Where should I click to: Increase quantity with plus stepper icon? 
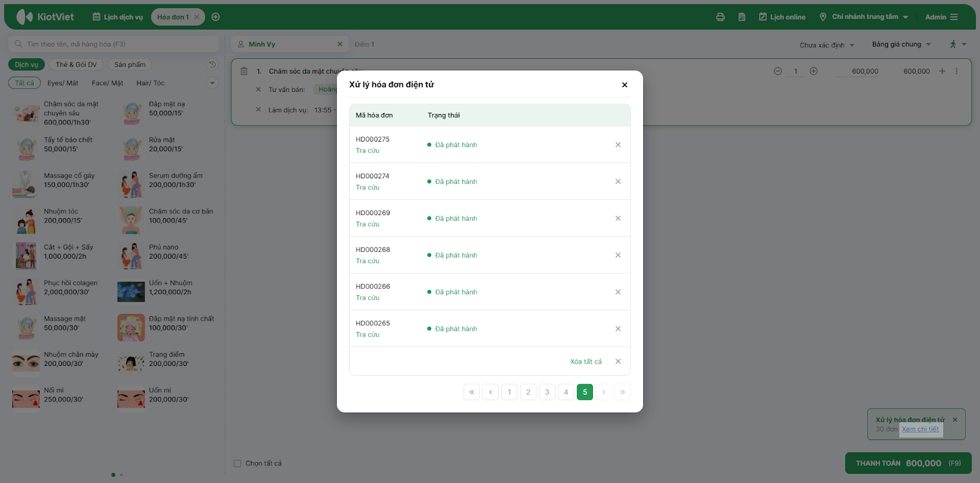(x=813, y=71)
